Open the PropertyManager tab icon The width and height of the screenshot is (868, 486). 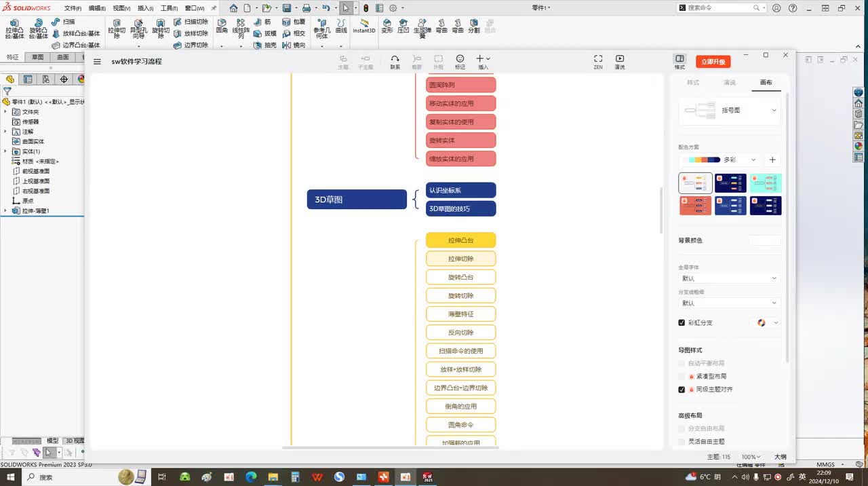click(x=28, y=79)
